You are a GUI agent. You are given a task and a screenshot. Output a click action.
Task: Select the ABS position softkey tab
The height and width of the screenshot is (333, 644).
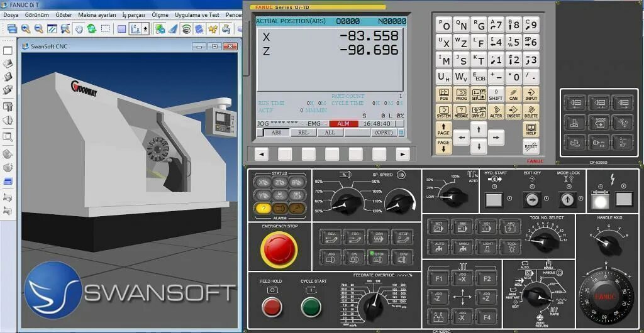276,133
